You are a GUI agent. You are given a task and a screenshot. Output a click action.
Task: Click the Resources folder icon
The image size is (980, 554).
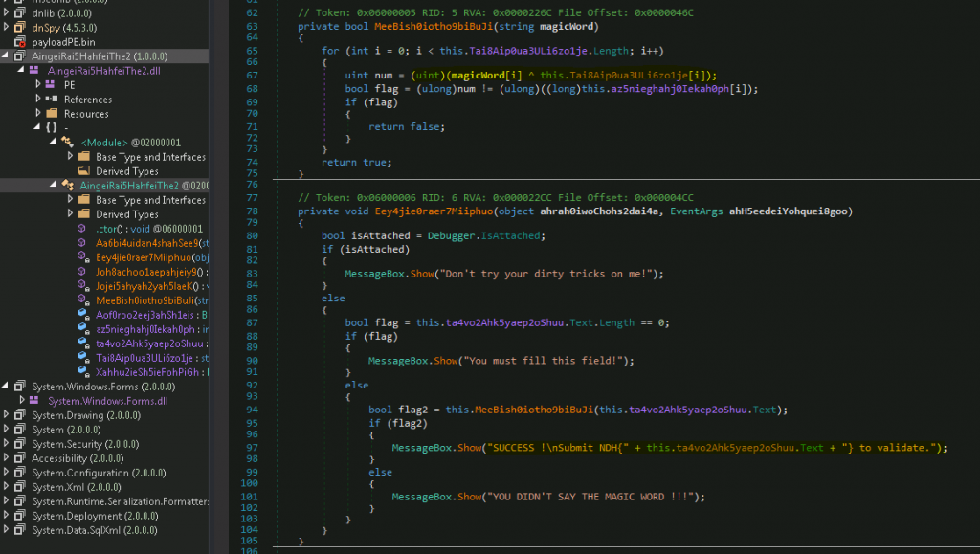[x=51, y=114]
